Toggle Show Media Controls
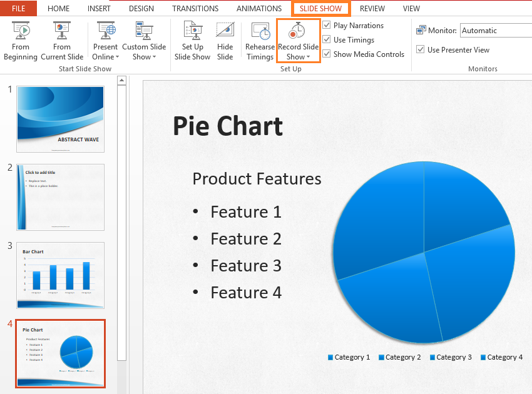Viewport: 532px width, 394px height. pyautogui.click(x=326, y=54)
